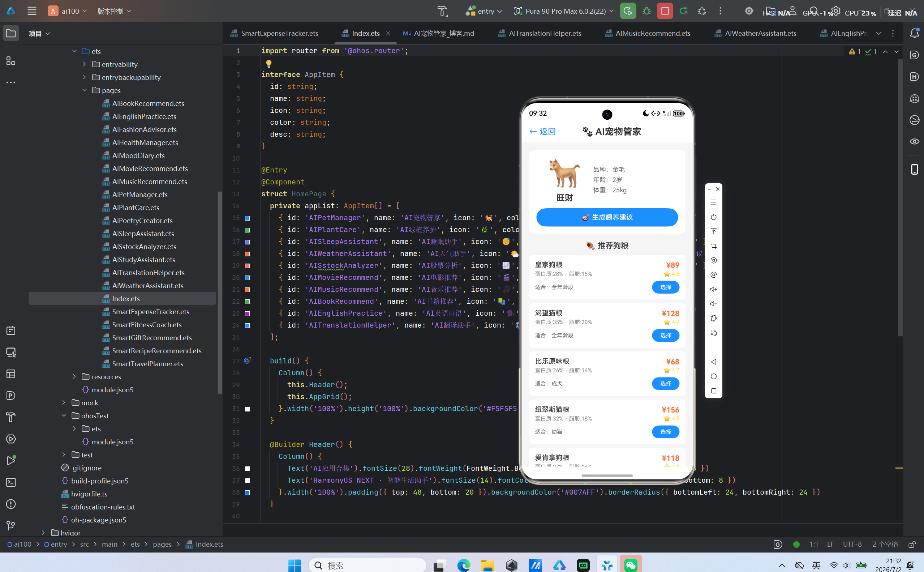Expand the entrybackupability folder

coord(84,77)
